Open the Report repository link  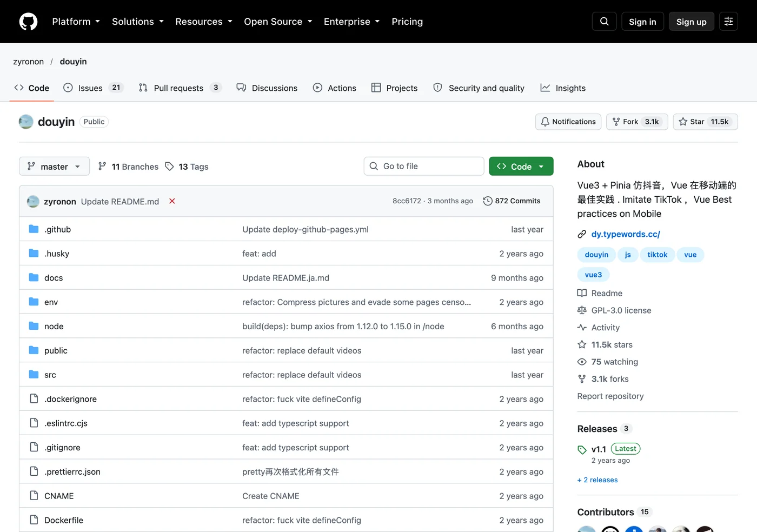[610, 396]
